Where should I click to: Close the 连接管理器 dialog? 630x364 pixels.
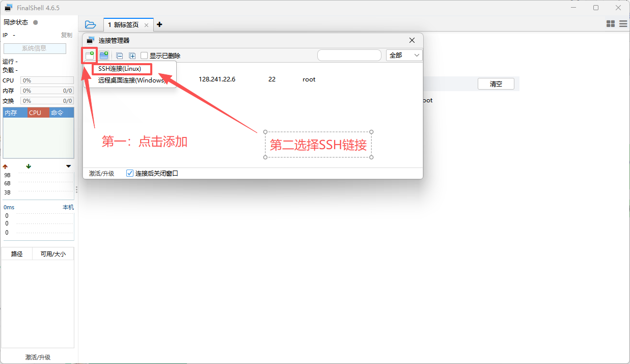(412, 40)
